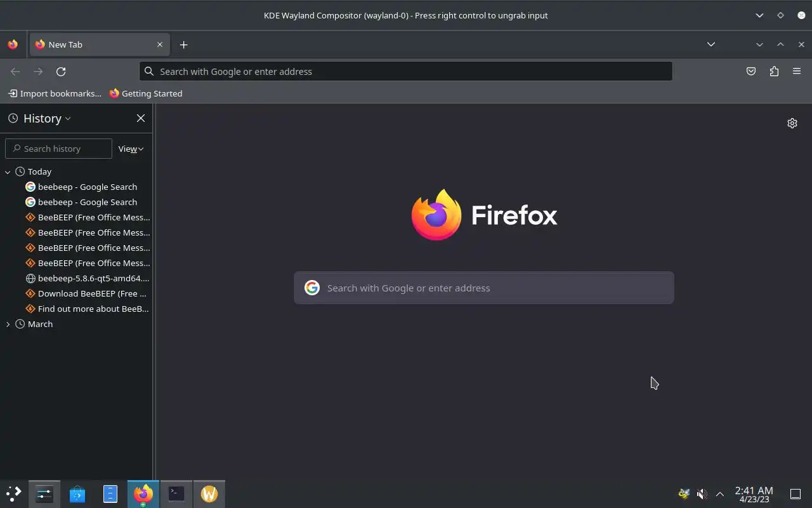The image size is (812, 508).
Task: Click the yellow W Wayland taskbar icon
Action: 209,493
